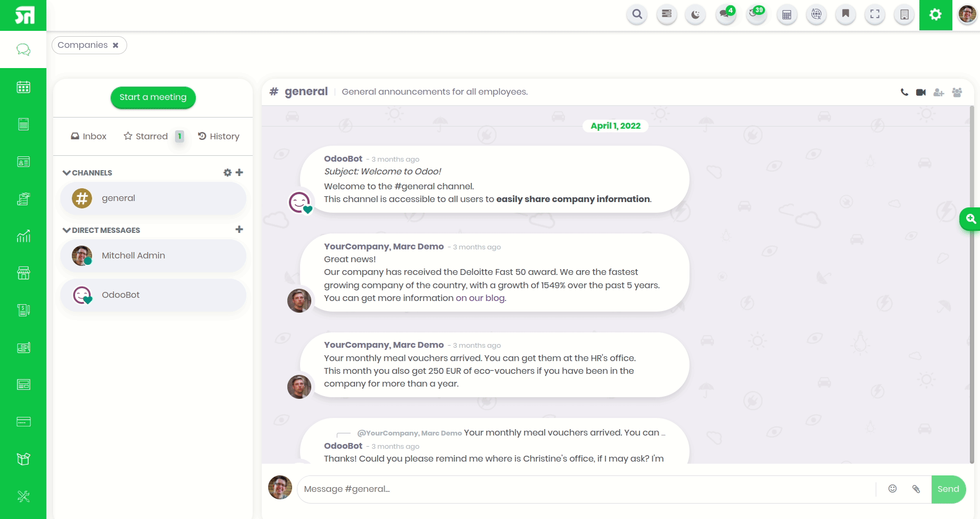Toggle fullscreen mode icon

(x=875, y=14)
